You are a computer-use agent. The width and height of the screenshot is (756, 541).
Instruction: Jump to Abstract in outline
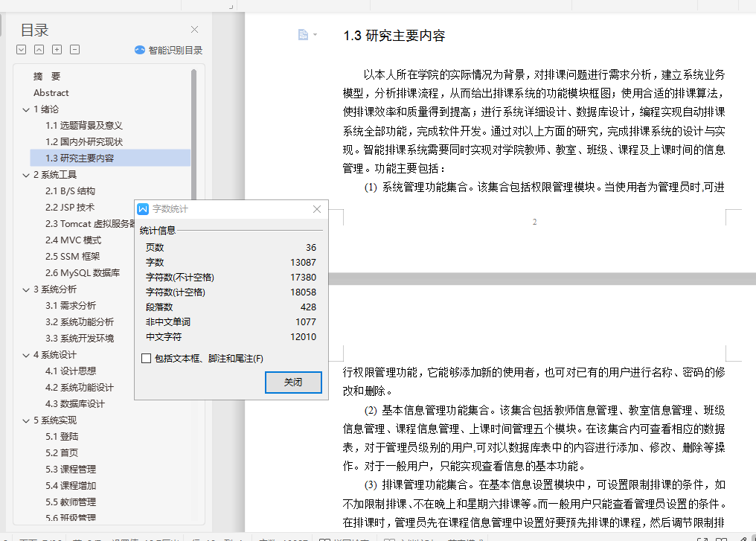(x=51, y=92)
